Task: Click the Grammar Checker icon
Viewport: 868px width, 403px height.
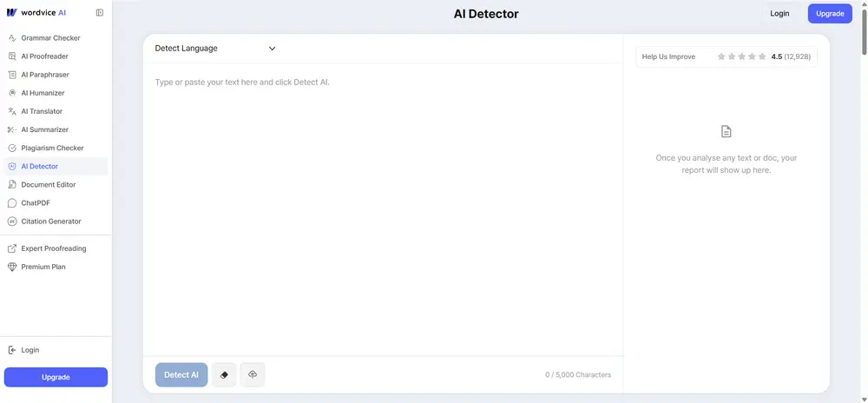Action: 12,38
